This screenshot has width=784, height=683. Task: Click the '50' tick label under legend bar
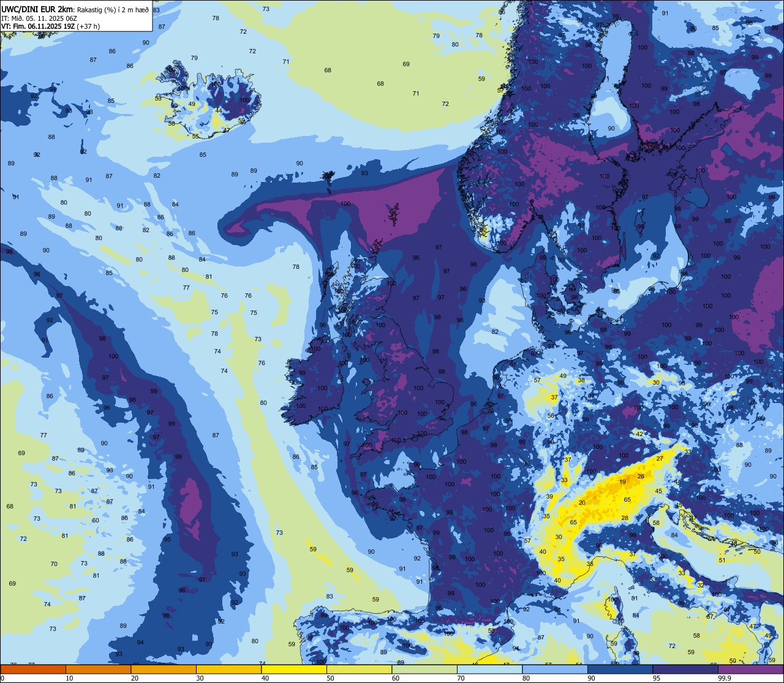pyautogui.click(x=330, y=678)
